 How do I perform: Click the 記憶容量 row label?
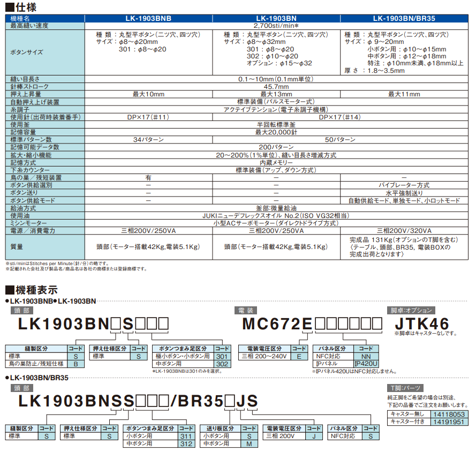(x=24, y=132)
